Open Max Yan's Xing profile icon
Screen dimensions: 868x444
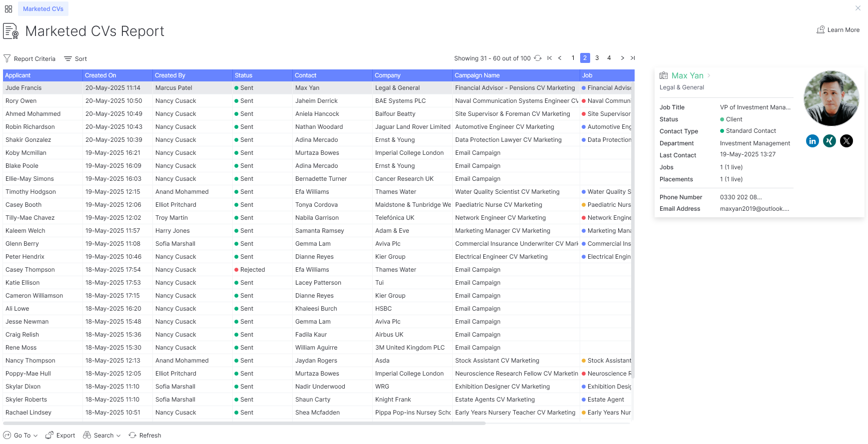[830, 141]
